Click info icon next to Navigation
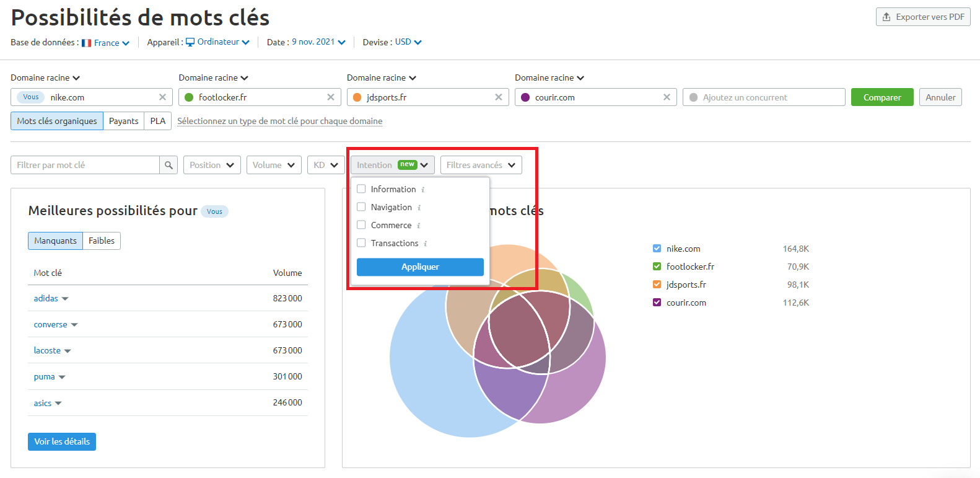 [x=419, y=208]
